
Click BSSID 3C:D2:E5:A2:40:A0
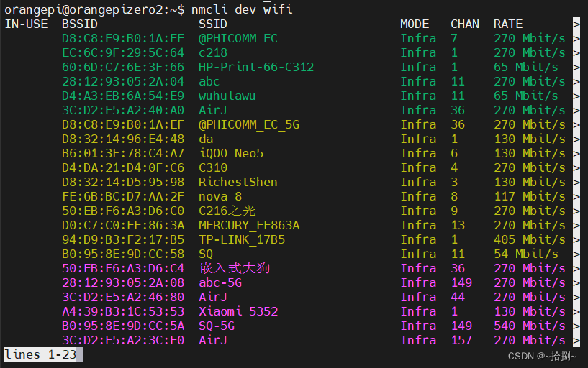click(x=123, y=111)
